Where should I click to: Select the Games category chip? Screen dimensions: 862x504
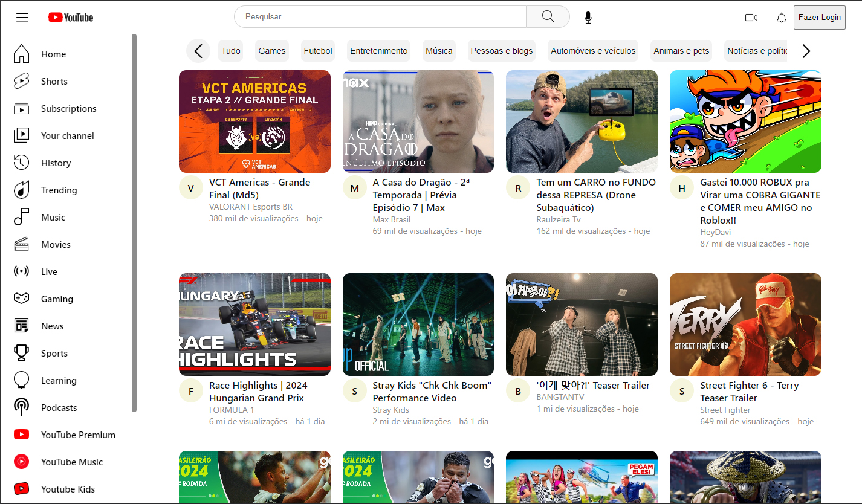click(272, 51)
